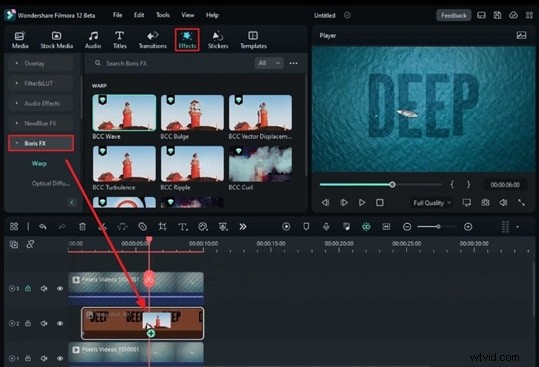Click the Text tool icon
This screenshot has height=367, width=539.
[x=183, y=227]
